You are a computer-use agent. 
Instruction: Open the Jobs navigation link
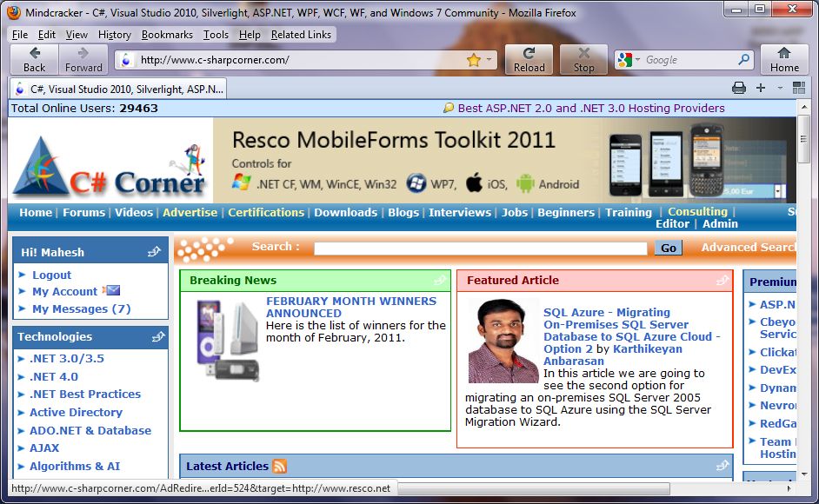pos(515,213)
